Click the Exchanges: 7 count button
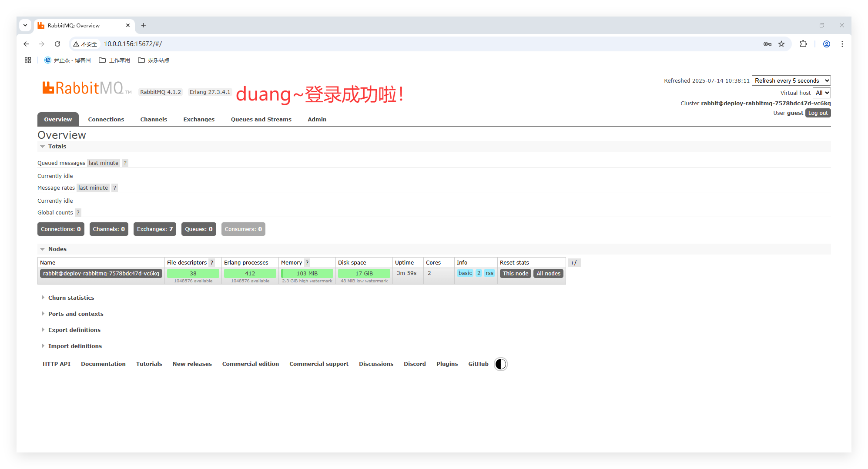 (155, 229)
